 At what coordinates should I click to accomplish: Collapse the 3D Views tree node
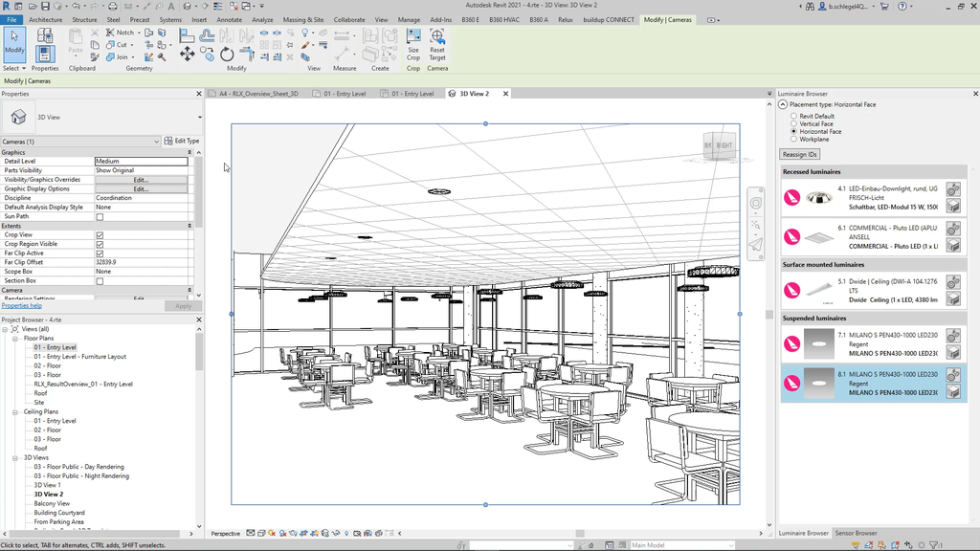pos(15,458)
